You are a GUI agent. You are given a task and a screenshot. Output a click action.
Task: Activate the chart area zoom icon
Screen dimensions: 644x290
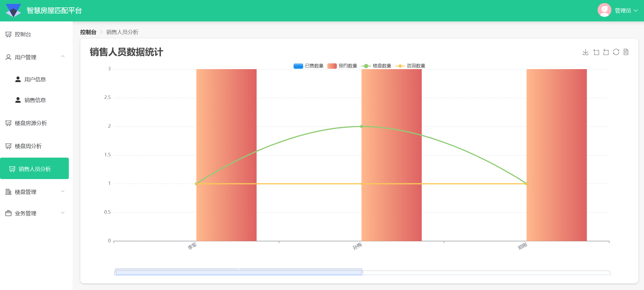pos(596,52)
